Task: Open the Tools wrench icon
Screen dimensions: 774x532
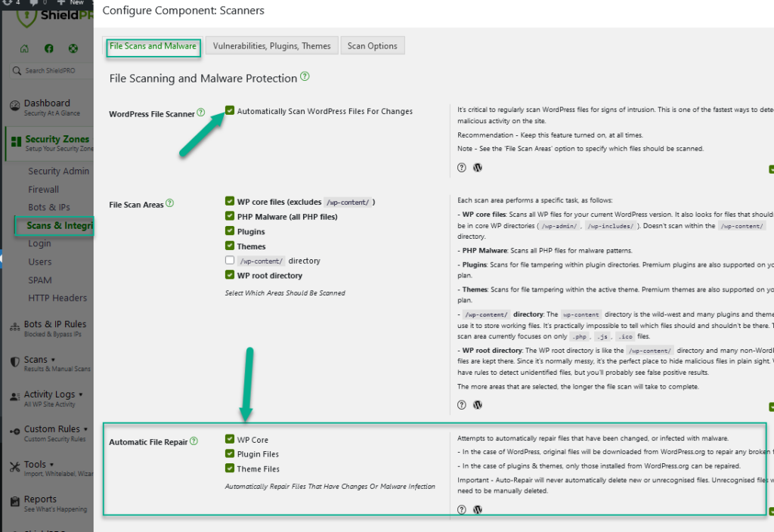Action: [x=16, y=465]
